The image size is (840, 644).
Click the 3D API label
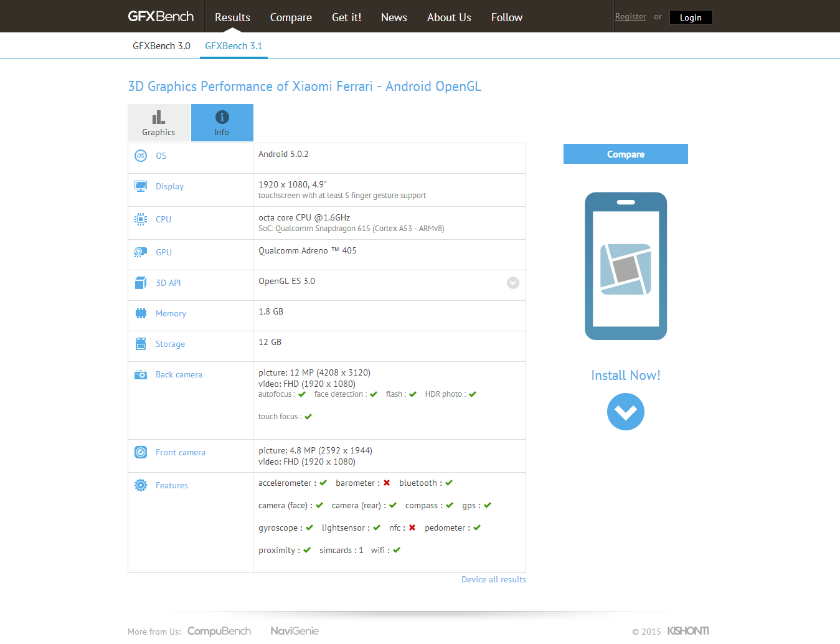click(x=168, y=283)
